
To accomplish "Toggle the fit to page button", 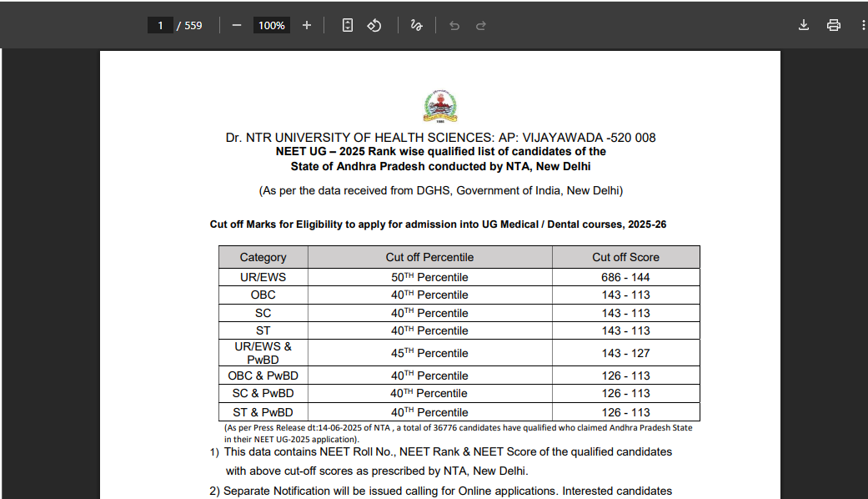I will pos(348,26).
